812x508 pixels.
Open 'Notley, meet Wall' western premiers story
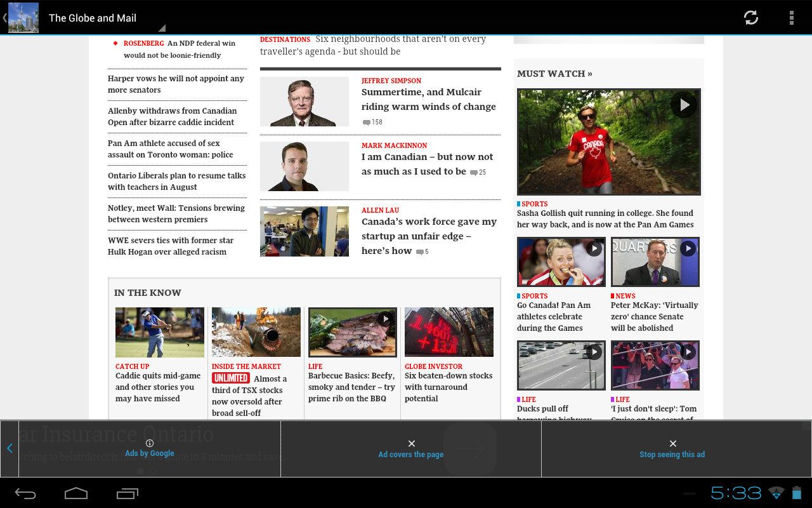coord(176,214)
